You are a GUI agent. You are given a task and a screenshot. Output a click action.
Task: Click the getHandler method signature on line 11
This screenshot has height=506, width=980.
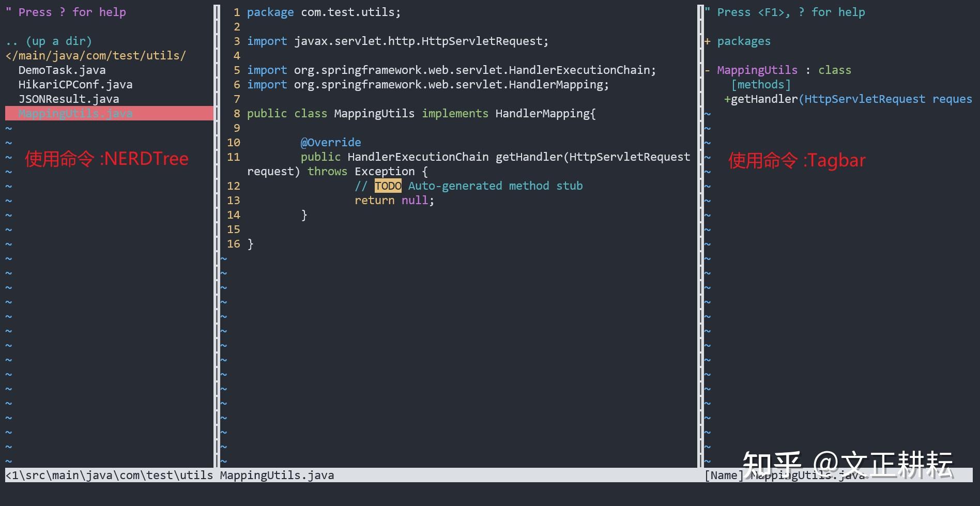(x=495, y=157)
